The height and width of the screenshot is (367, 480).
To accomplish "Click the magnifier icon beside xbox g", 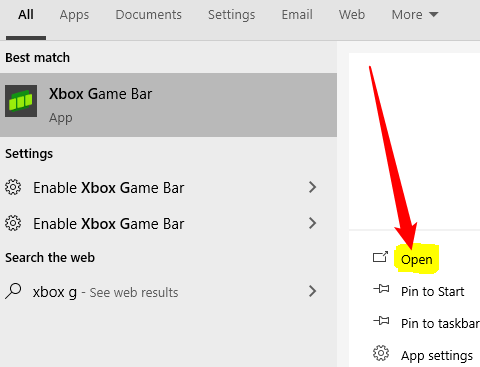I will 13,291.
